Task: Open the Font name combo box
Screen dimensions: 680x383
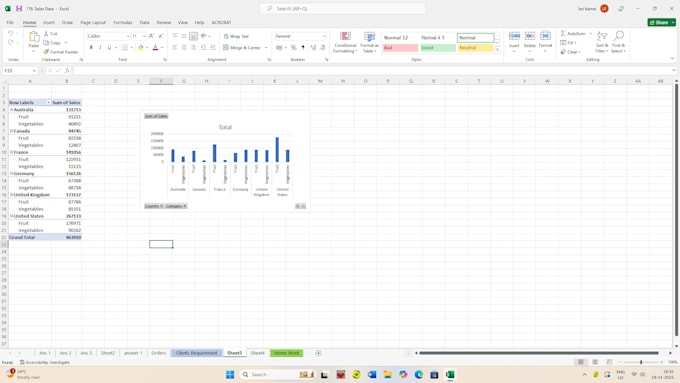Action: 108,36
